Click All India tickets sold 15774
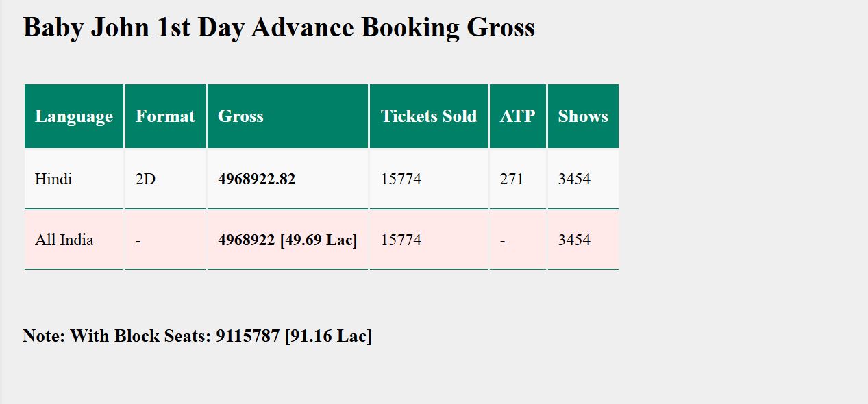The image size is (868, 404). pyautogui.click(x=401, y=240)
